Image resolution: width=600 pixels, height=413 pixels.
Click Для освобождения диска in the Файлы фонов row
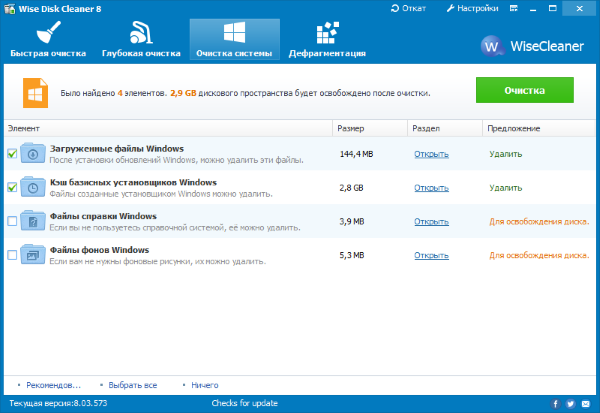pyautogui.click(x=539, y=255)
